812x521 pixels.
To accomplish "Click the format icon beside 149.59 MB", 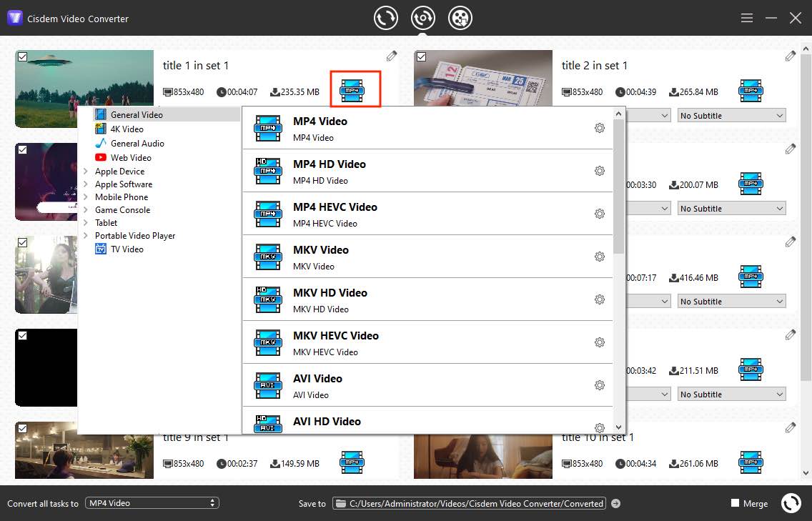I will coord(352,462).
